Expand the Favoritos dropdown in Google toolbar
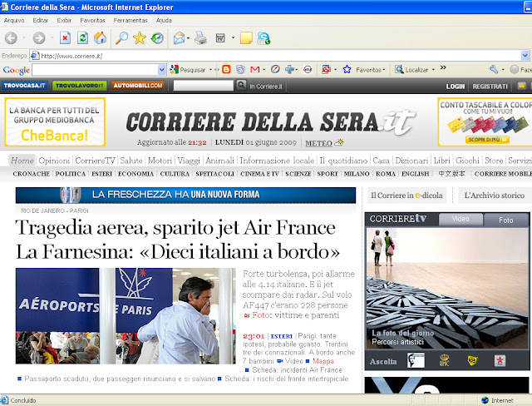The image size is (532, 406). click(384, 70)
